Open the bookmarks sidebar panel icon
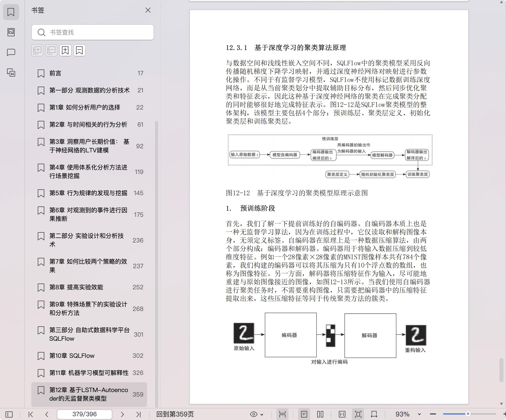This screenshot has width=506, height=420. [x=11, y=12]
